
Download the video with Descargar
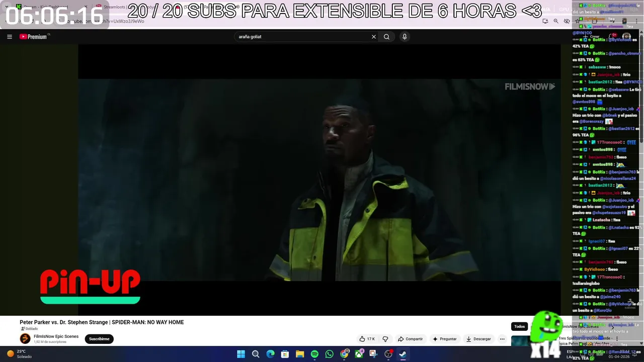point(478,339)
